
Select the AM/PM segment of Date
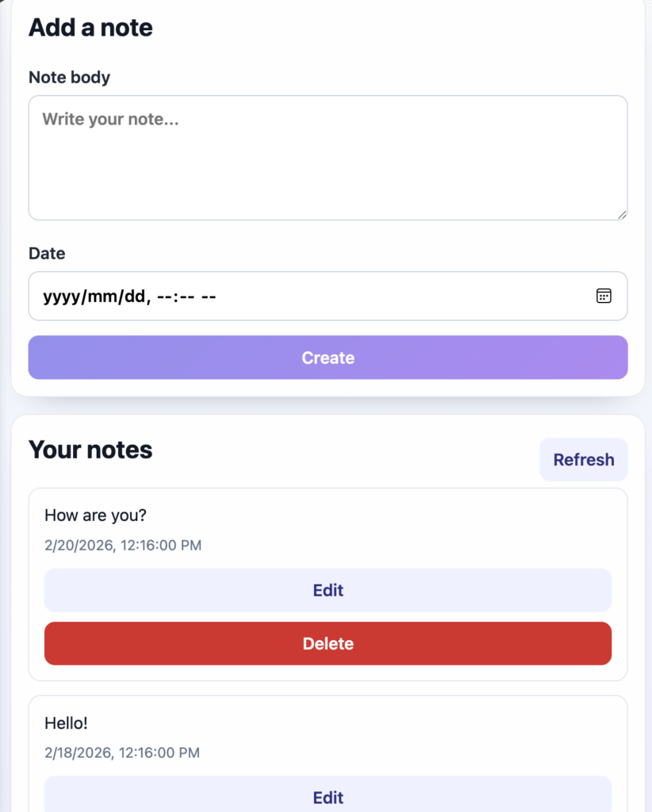tap(209, 297)
